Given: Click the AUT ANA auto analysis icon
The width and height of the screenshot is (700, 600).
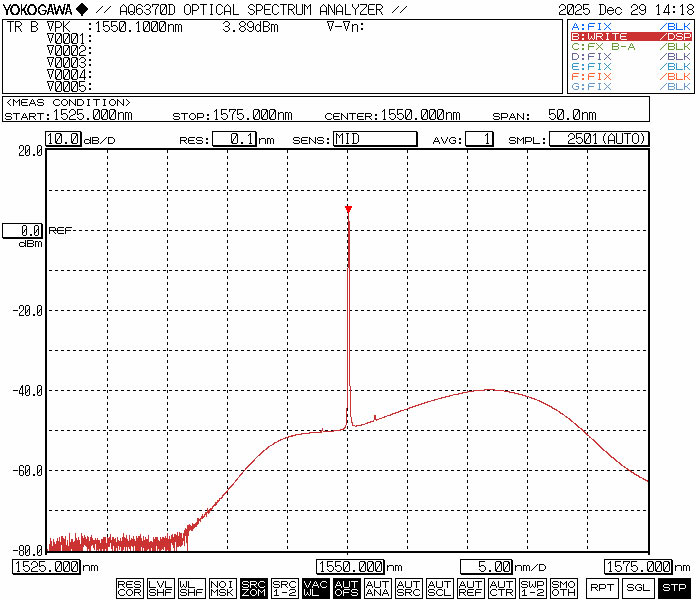Looking at the screenshot, I should 377,588.
